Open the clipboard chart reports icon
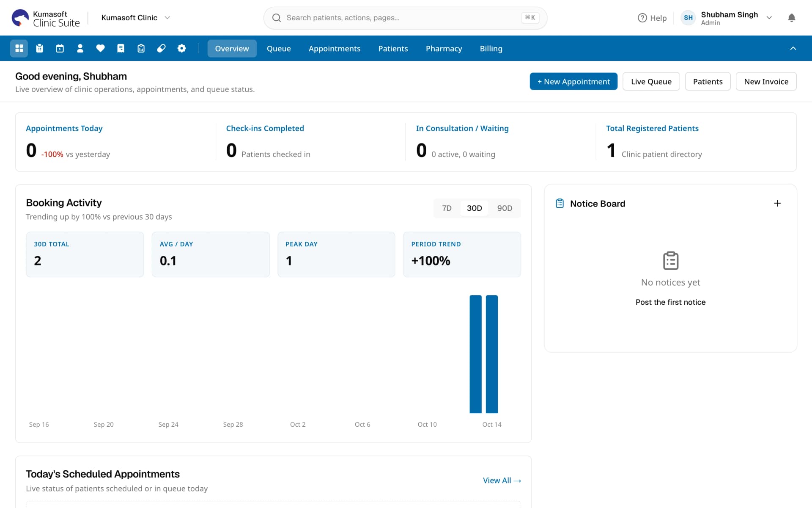This screenshot has height=508, width=812. 141,48
